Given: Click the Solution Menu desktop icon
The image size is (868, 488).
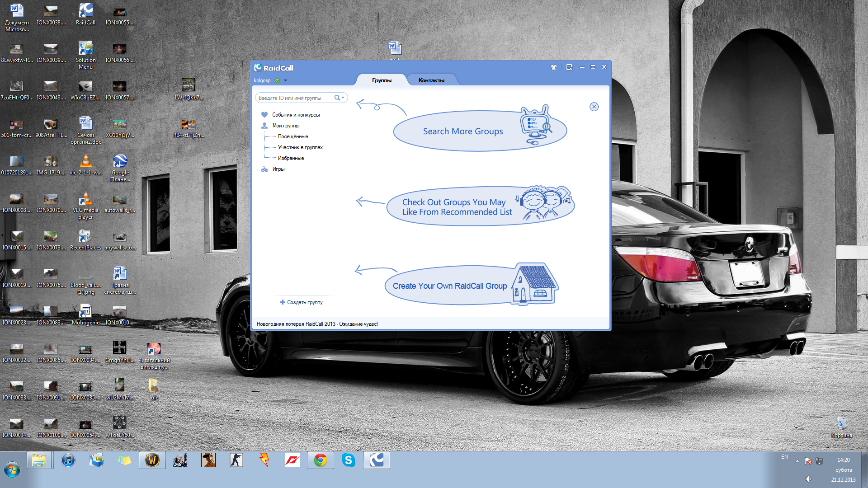Looking at the screenshot, I should (x=85, y=55).
